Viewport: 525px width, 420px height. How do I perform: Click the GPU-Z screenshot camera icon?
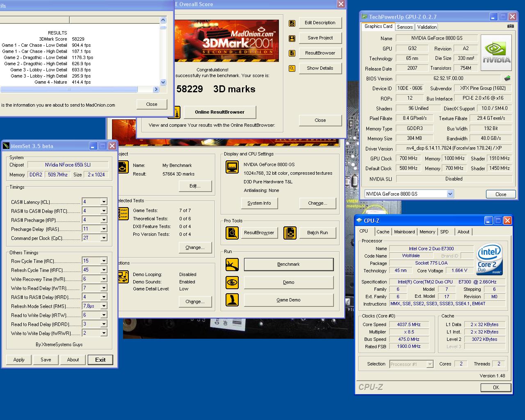510,26
